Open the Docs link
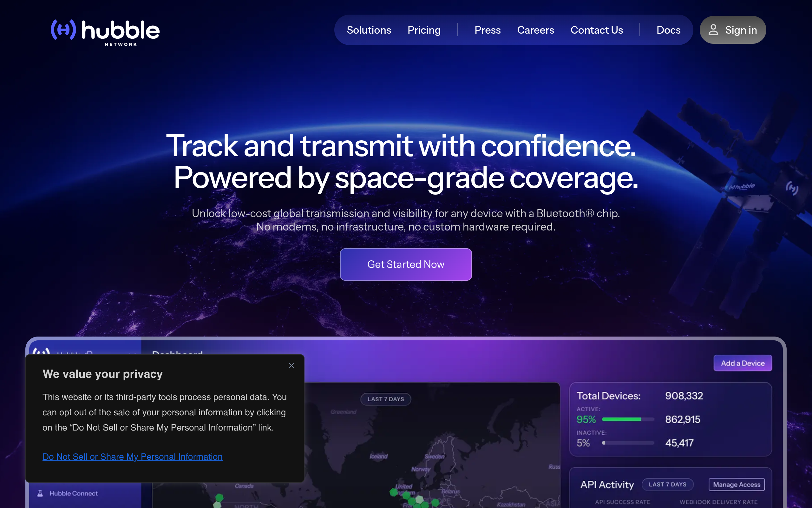Viewport: 812px width, 508px height. click(x=668, y=30)
